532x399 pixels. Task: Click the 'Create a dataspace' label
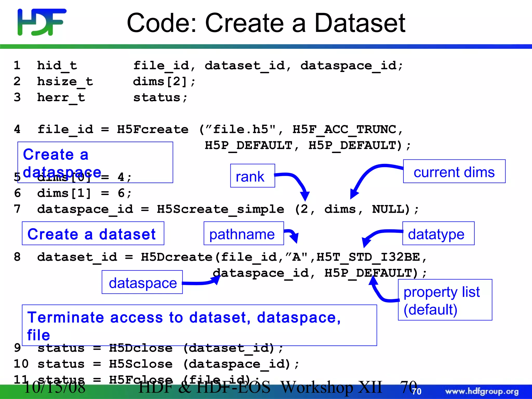click(95, 162)
